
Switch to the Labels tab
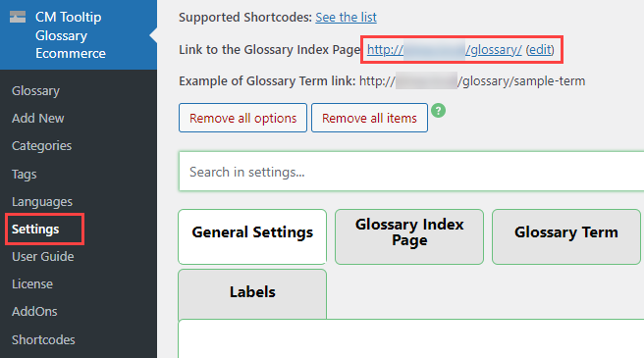pos(252,293)
